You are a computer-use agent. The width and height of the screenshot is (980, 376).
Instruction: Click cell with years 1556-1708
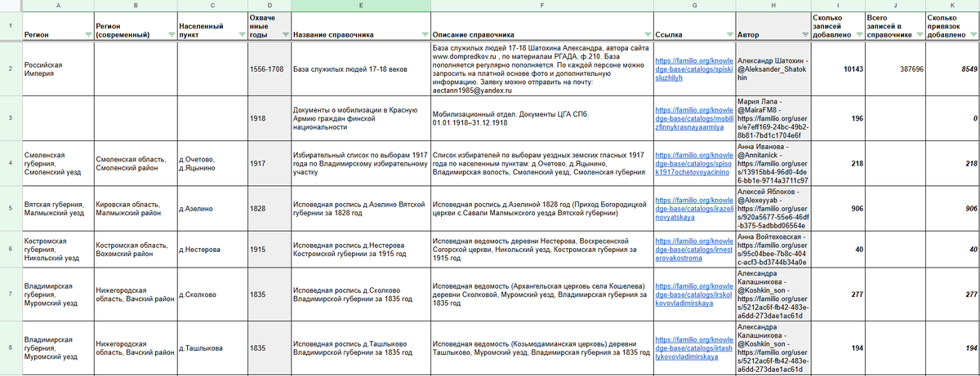click(x=268, y=69)
